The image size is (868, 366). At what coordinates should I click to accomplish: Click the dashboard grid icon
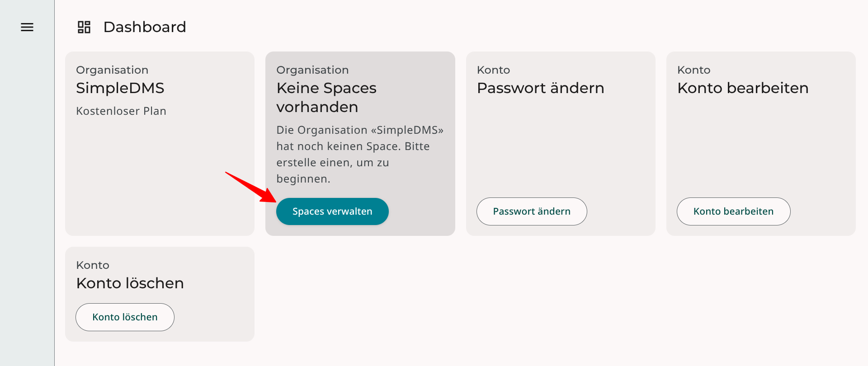[84, 27]
